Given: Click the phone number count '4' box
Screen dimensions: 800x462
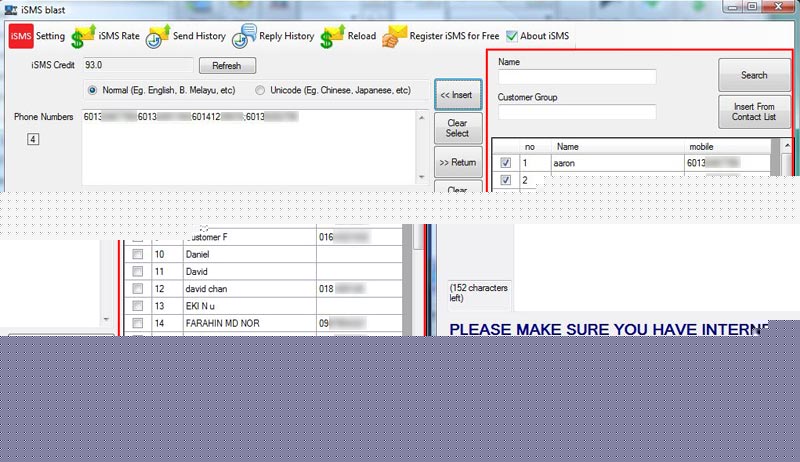Looking at the screenshot, I should point(33,139).
